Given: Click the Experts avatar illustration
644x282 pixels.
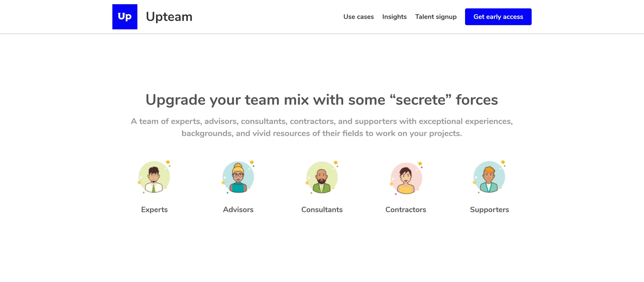Looking at the screenshot, I should coord(154,177).
